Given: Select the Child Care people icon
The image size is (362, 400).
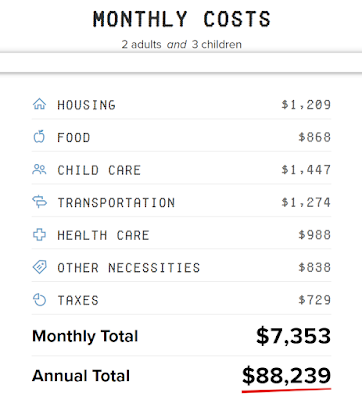Looking at the screenshot, I should [39, 170].
